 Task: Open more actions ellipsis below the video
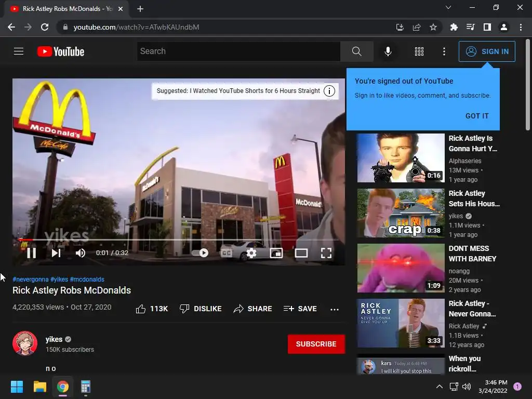tap(335, 309)
